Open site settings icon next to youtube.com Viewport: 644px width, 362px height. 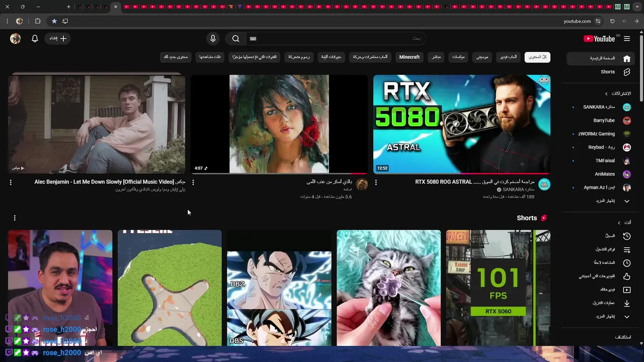point(598,21)
